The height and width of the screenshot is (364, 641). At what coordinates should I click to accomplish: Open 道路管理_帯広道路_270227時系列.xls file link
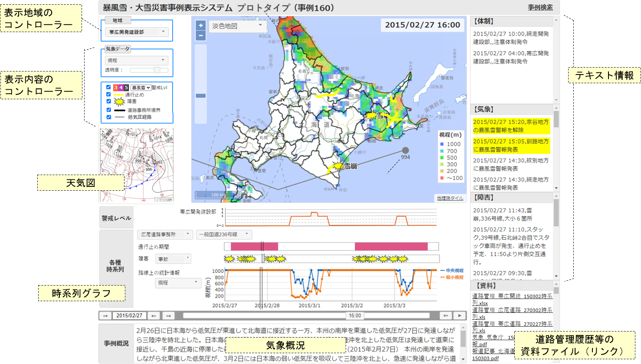(x=512, y=327)
